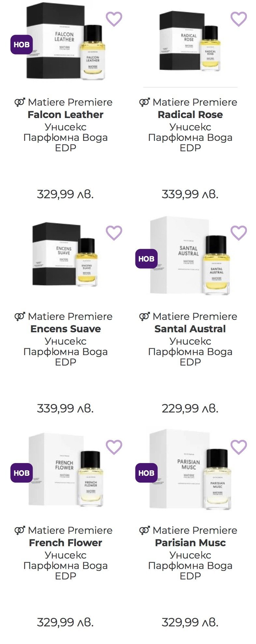This screenshot has width=256, height=644.
Task: Go to the Radical Rose product page
Action: point(190,115)
